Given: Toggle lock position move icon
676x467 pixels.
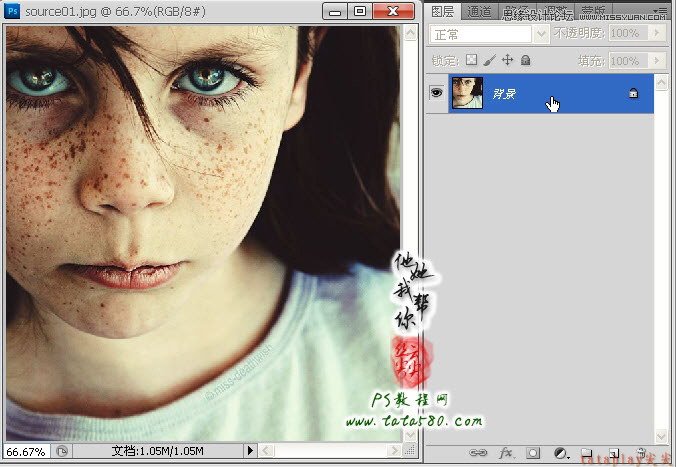Looking at the screenshot, I should pyautogui.click(x=507, y=60).
